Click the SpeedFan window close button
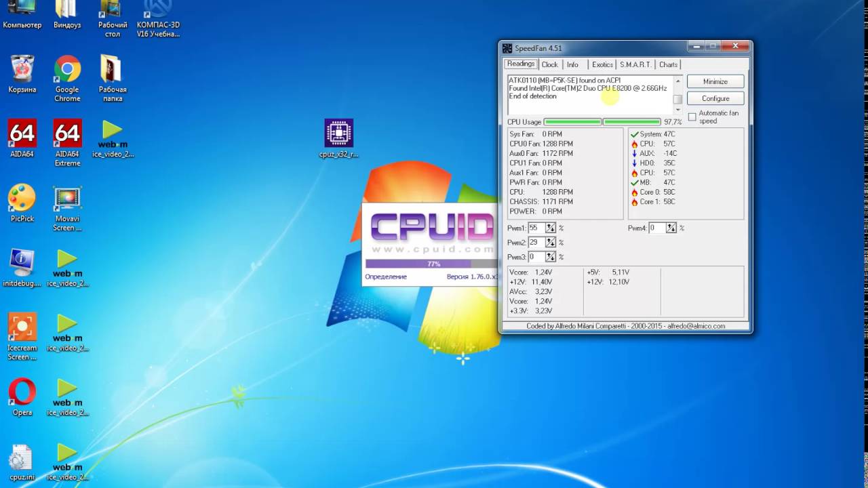Image resolution: width=868 pixels, height=488 pixels. (x=735, y=46)
